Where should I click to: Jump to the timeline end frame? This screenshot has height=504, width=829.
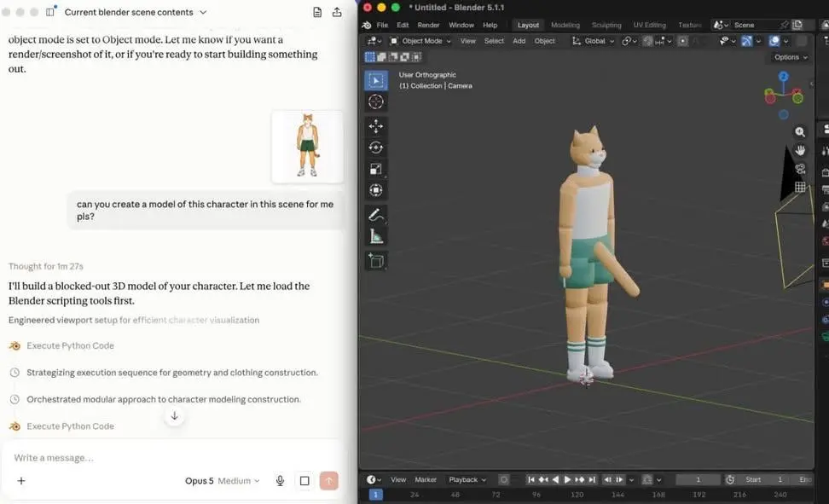pos(592,479)
